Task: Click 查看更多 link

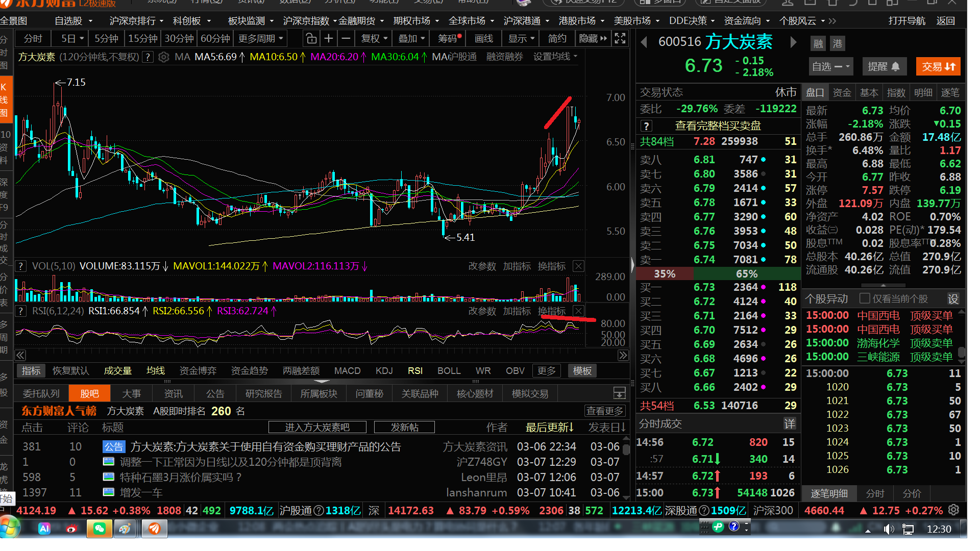Action: pyautogui.click(x=604, y=411)
